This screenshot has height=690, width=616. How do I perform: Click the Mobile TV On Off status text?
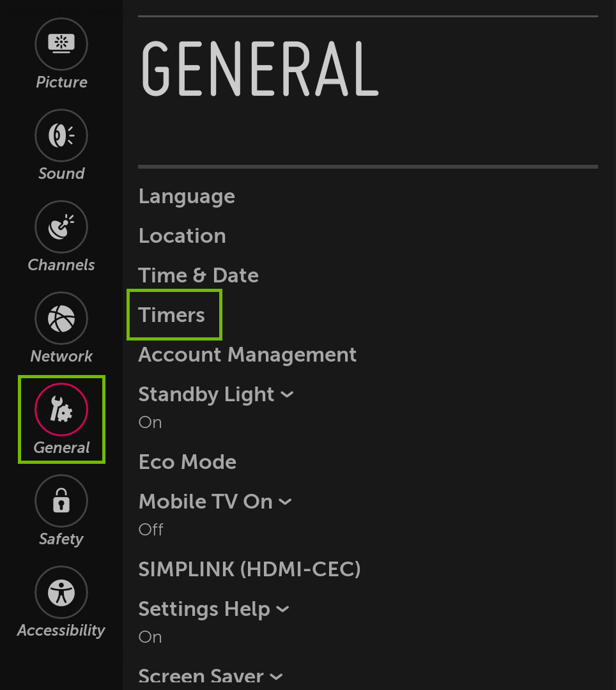(151, 530)
